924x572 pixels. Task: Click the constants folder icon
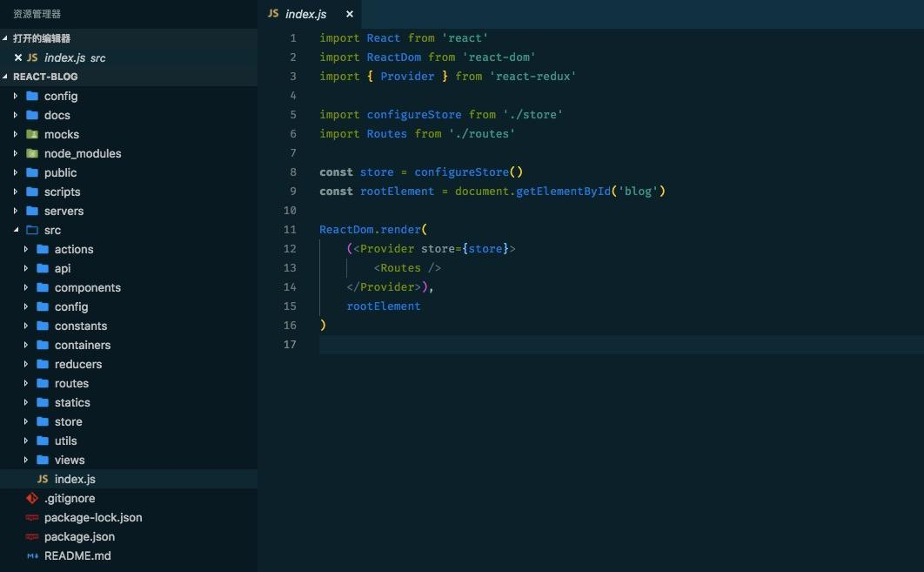43,326
